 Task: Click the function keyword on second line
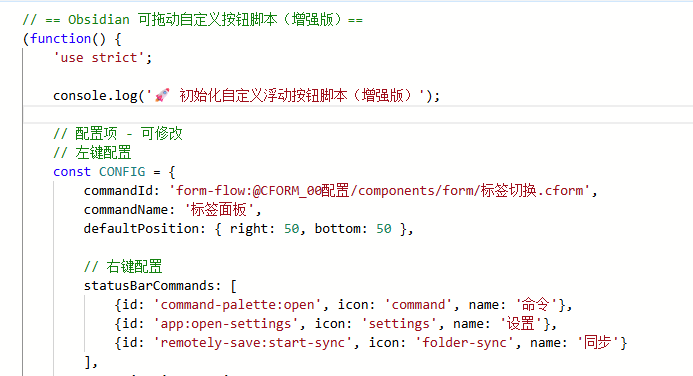[61, 39]
